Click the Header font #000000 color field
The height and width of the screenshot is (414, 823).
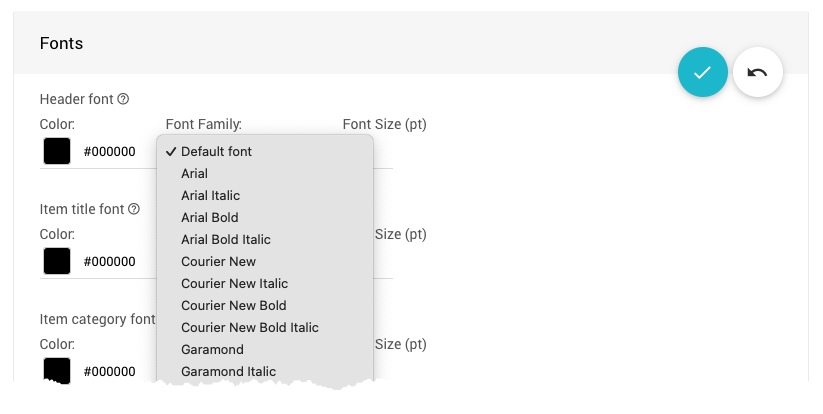(109, 152)
